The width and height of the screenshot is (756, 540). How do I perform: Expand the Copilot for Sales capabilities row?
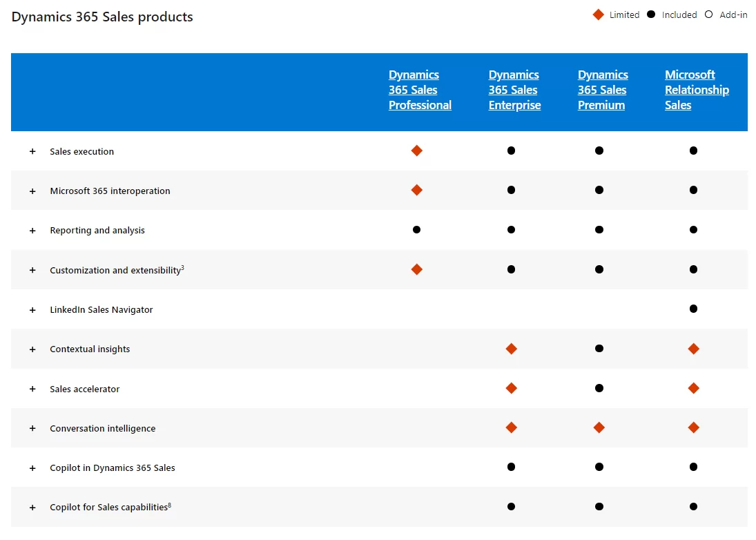pos(32,507)
